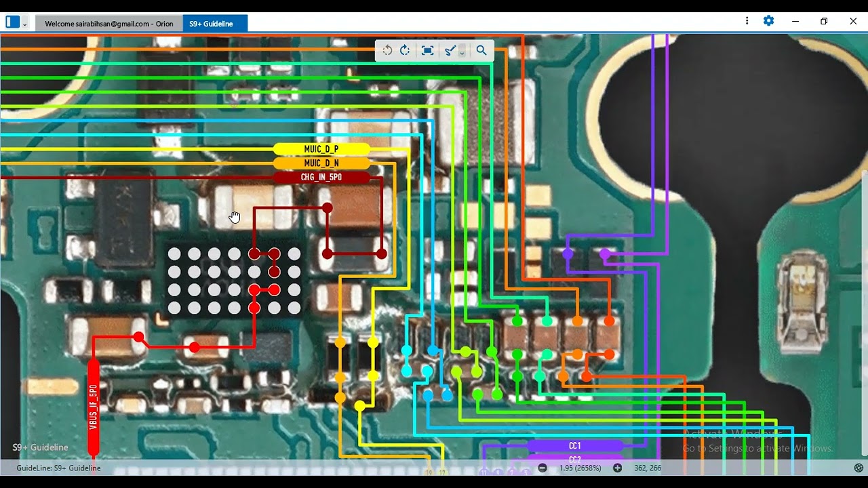Open the three-dot more options menu
Image resolution: width=868 pixels, height=488 pixels.
[747, 21]
